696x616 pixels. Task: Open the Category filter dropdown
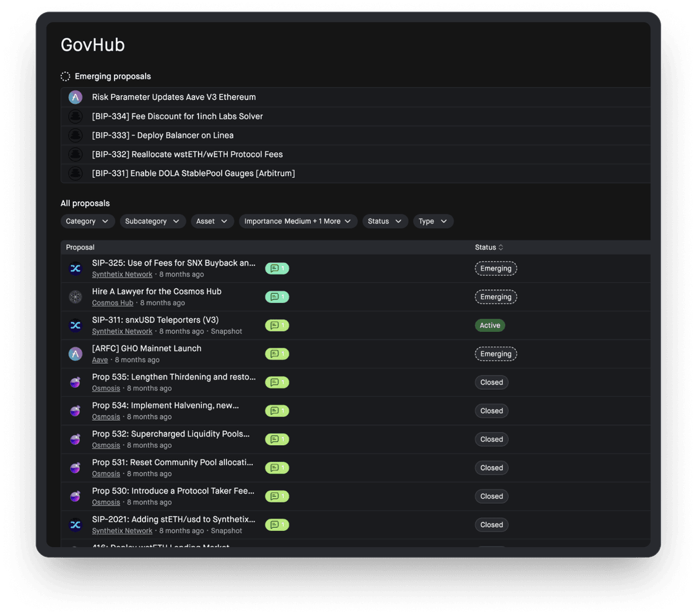point(88,221)
